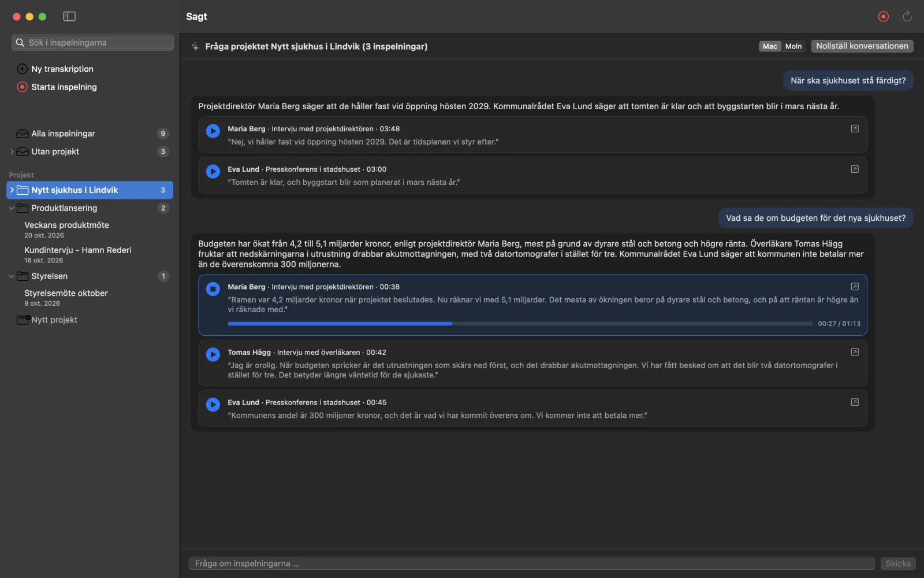Click Nollställ konversationen button
924x578 pixels.
point(862,46)
